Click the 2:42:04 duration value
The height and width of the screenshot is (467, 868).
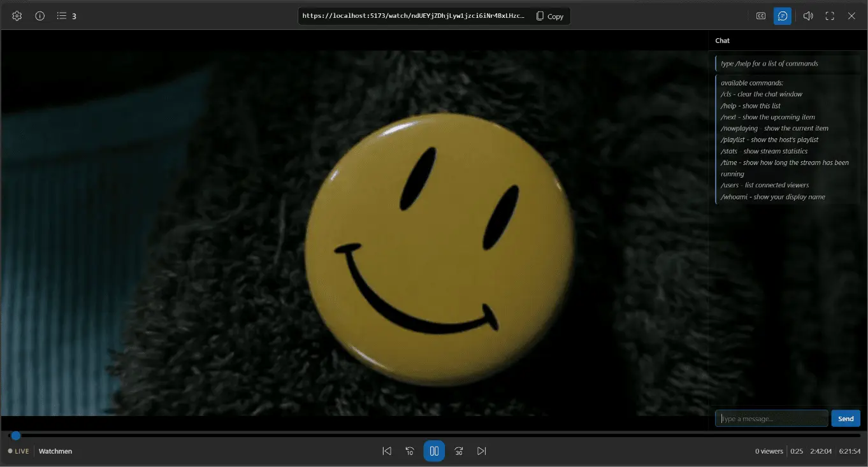point(821,451)
